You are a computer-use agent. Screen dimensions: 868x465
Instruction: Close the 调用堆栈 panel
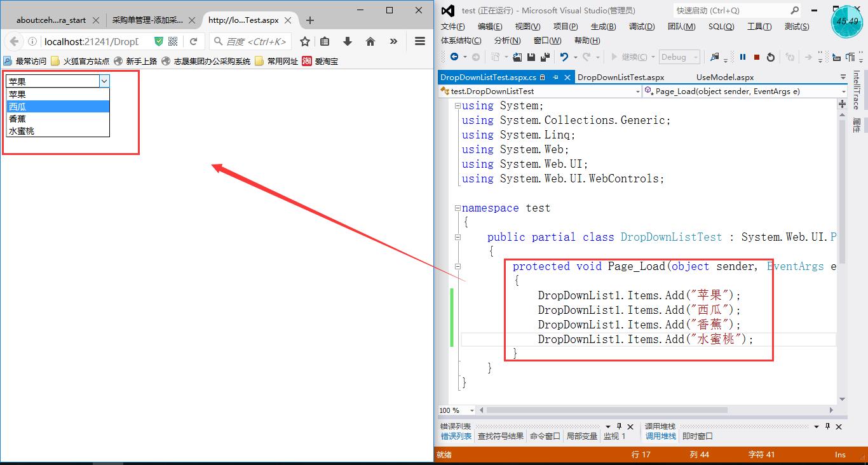(x=839, y=426)
